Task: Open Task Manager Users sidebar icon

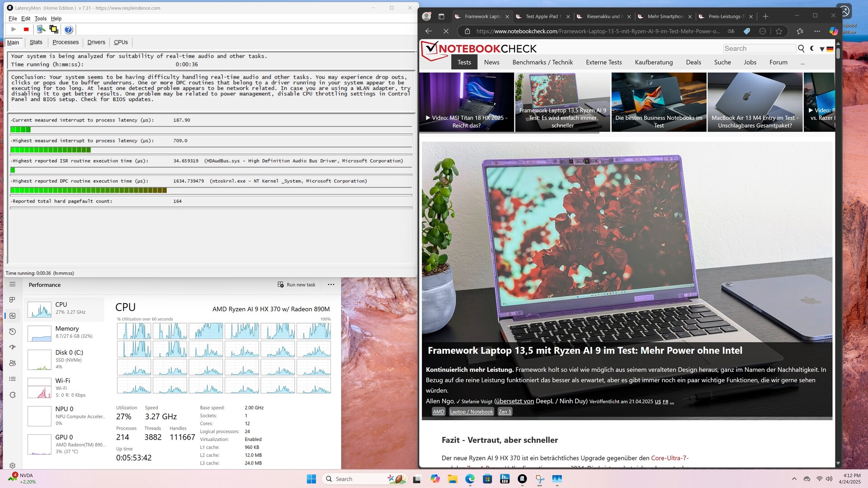Action: 12,363
